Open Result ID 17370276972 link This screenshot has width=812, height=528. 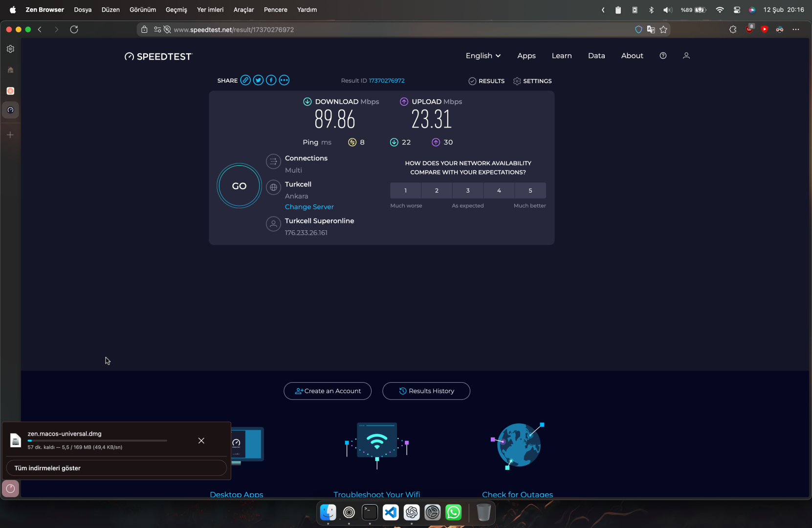pos(387,81)
